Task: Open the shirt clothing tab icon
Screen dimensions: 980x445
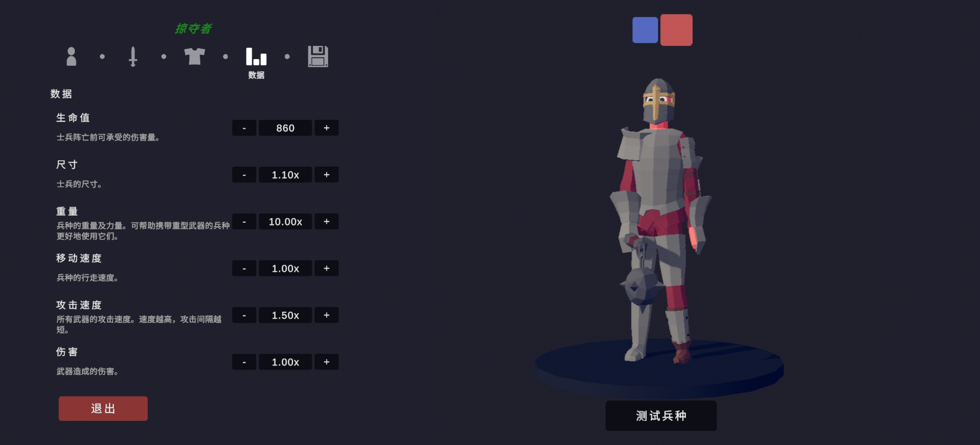Action: (194, 56)
